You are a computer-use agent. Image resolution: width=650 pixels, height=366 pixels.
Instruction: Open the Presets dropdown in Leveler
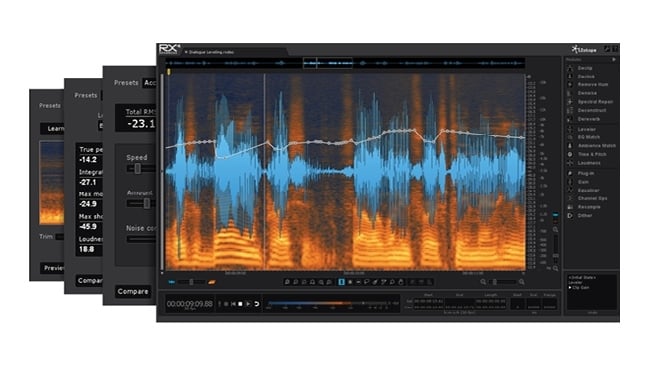pos(150,83)
